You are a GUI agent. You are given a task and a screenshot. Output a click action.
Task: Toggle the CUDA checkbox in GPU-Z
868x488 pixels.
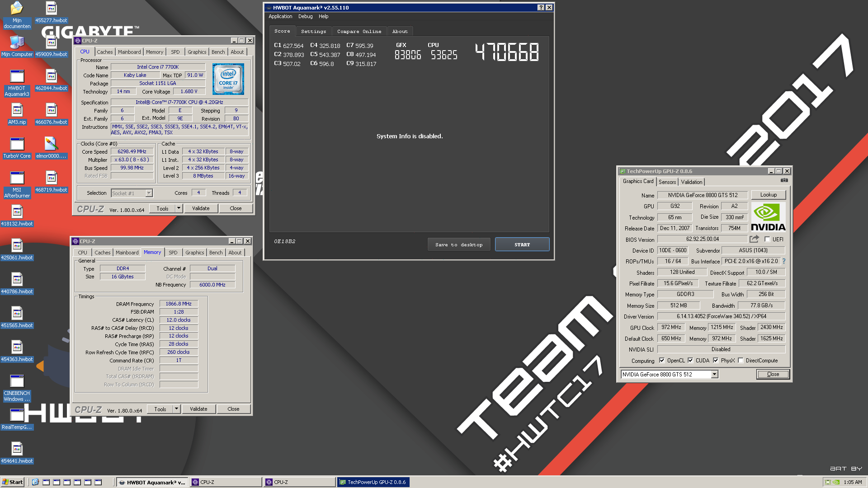690,361
